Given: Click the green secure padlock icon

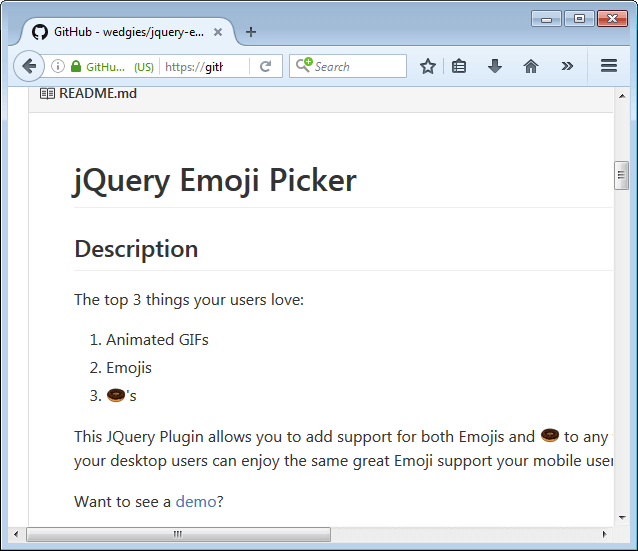Looking at the screenshot, I should click(76, 66).
